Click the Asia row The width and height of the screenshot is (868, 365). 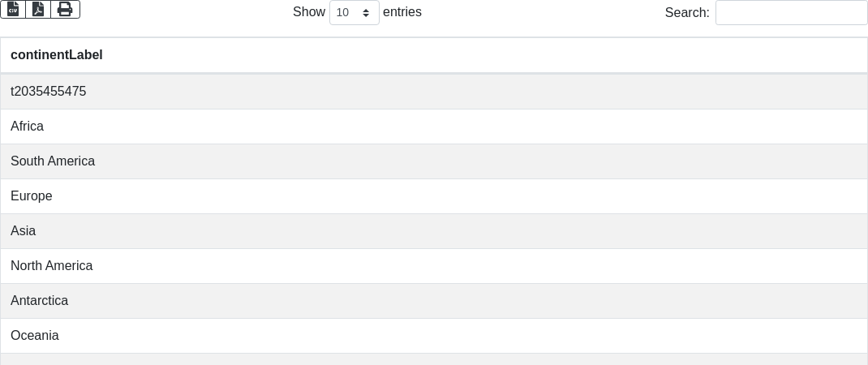pyautogui.click(x=434, y=231)
